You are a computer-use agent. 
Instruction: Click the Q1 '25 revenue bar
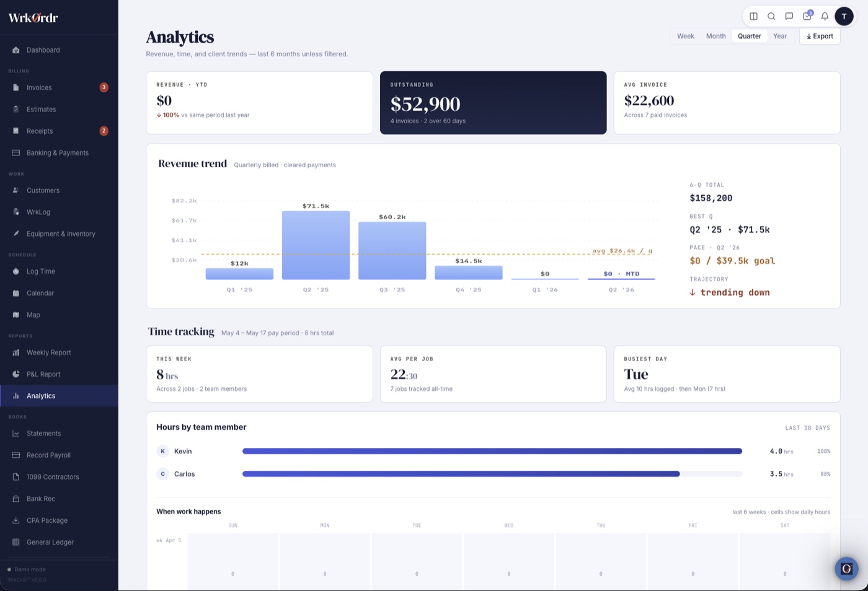[239, 274]
